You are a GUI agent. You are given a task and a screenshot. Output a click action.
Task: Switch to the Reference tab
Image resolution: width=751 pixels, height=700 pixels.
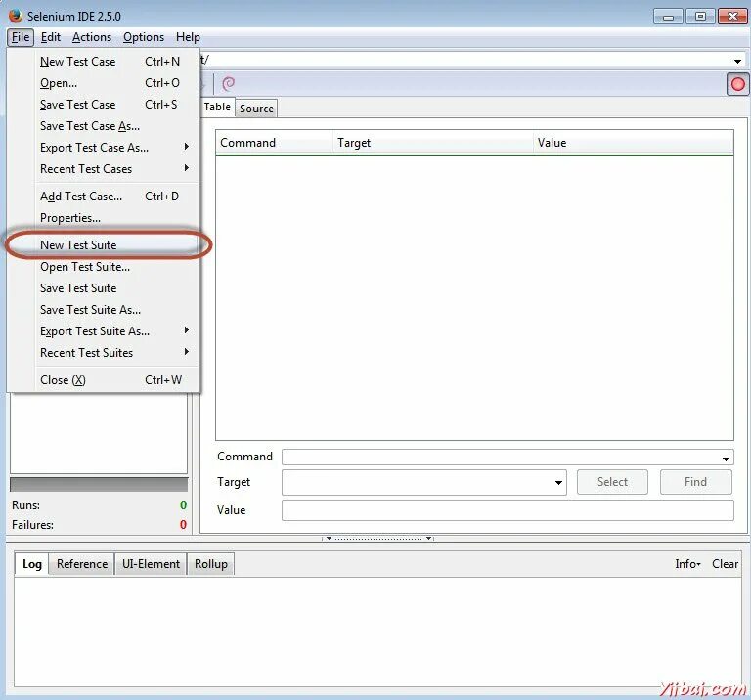tap(82, 564)
